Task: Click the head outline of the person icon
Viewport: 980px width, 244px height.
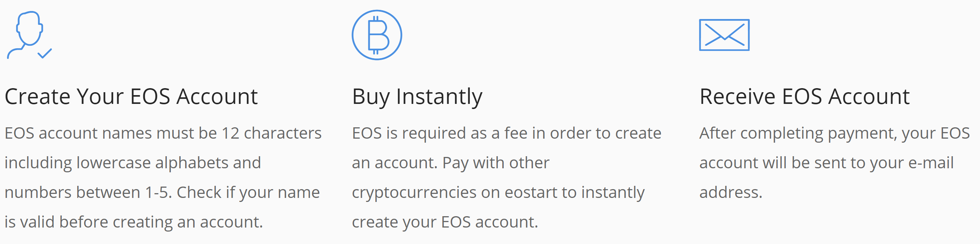Action: pos(29,29)
